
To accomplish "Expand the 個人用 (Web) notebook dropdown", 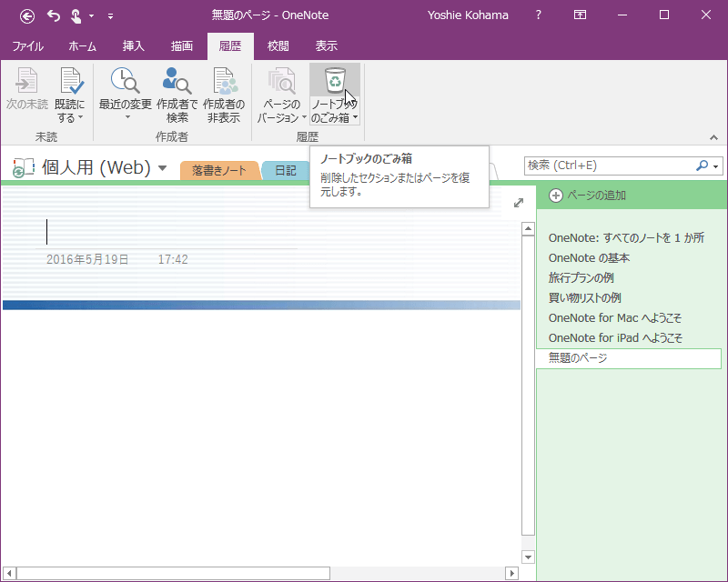I will (162, 167).
